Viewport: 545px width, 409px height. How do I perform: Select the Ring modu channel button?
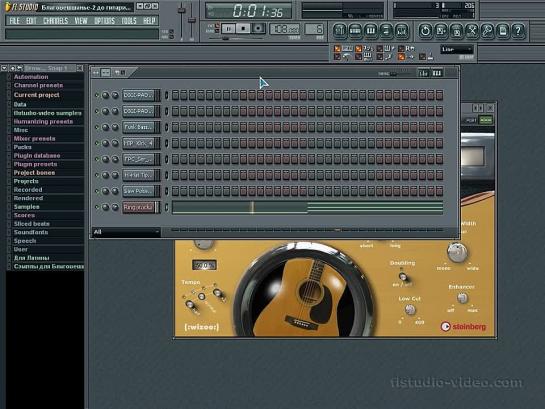click(x=138, y=207)
